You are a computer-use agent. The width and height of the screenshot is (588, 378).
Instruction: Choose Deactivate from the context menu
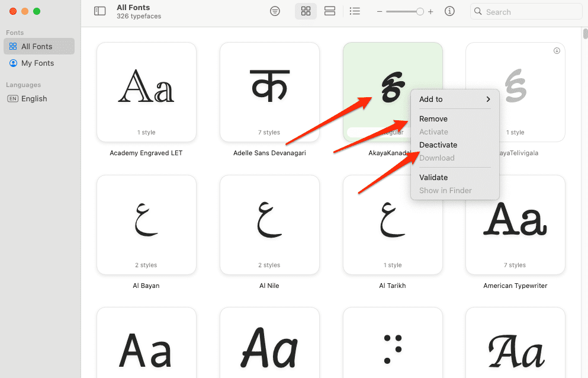tap(438, 145)
